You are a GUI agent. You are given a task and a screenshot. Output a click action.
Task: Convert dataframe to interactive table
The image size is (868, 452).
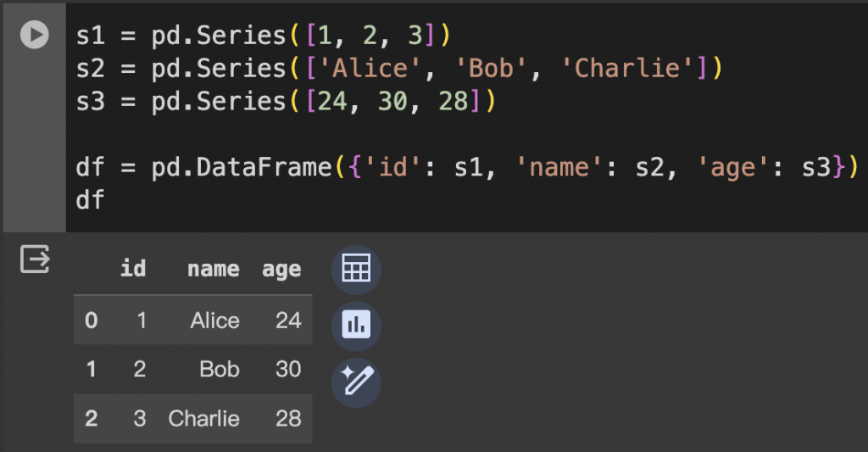click(356, 270)
